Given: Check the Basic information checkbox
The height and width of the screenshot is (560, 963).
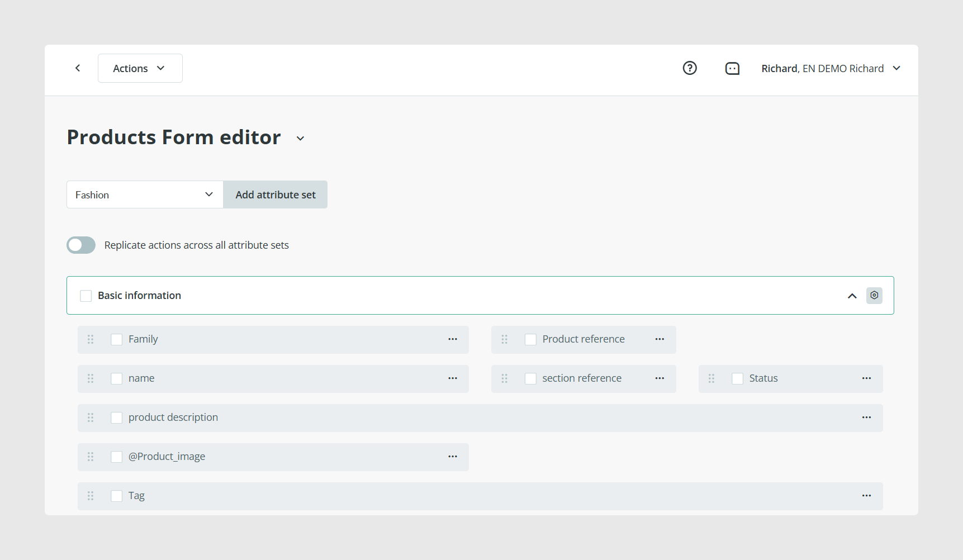Looking at the screenshot, I should click(x=86, y=296).
